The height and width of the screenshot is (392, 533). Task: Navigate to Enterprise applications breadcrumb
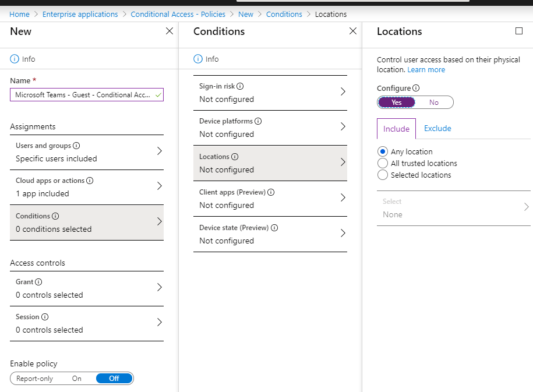click(x=80, y=14)
